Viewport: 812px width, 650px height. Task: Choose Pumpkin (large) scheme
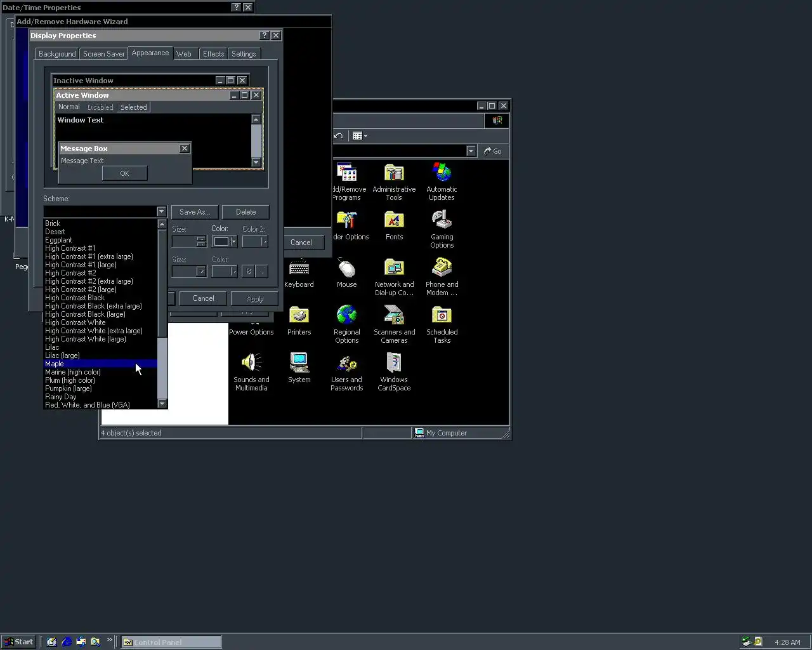(x=100, y=388)
